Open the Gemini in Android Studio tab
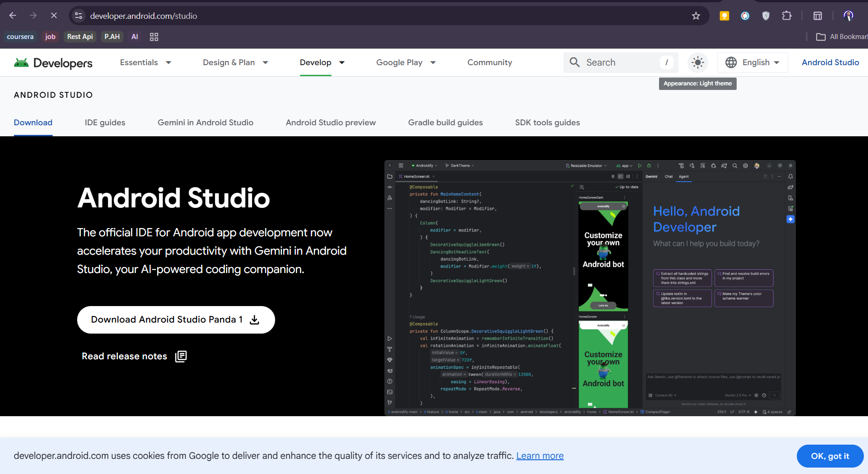 [205, 123]
